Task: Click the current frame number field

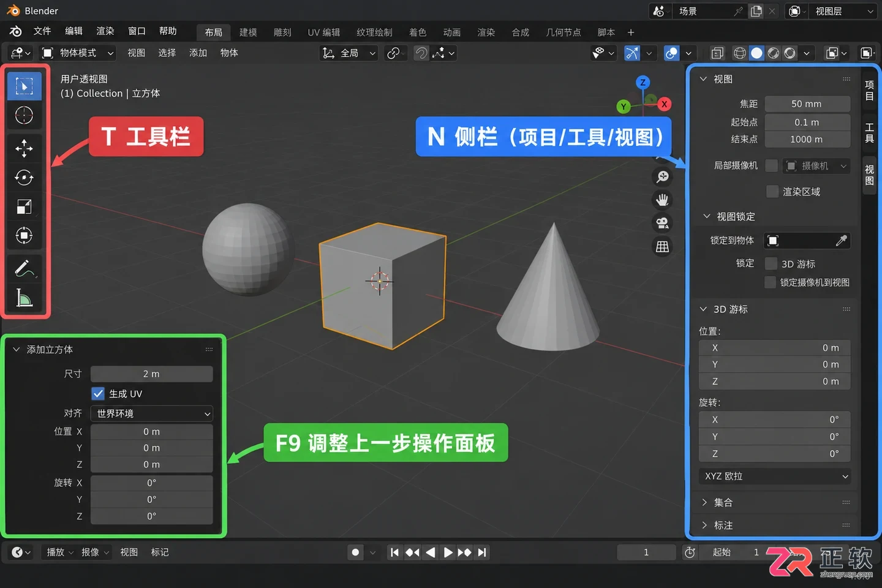Action: (x=646, y=552)
